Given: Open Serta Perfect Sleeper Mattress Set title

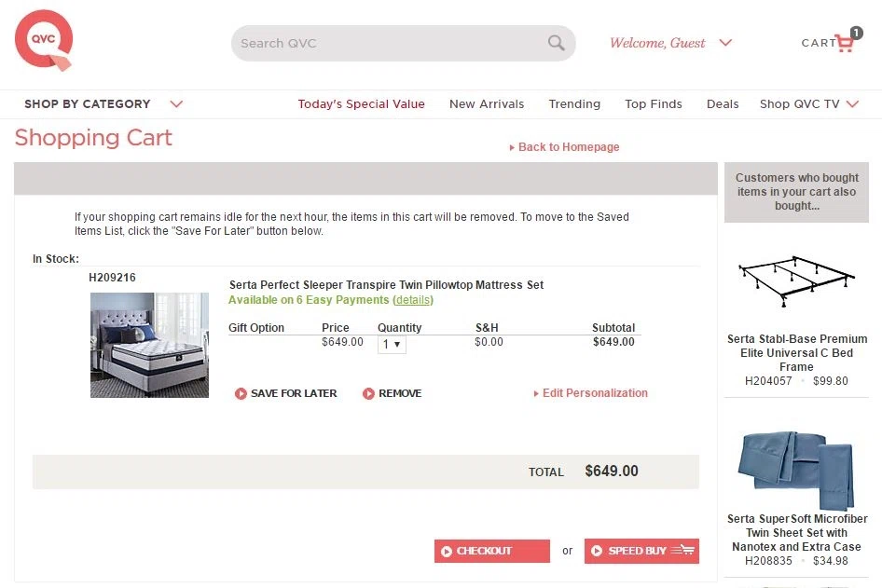Looking at the screenshot, I should click(x=386, y=285).
